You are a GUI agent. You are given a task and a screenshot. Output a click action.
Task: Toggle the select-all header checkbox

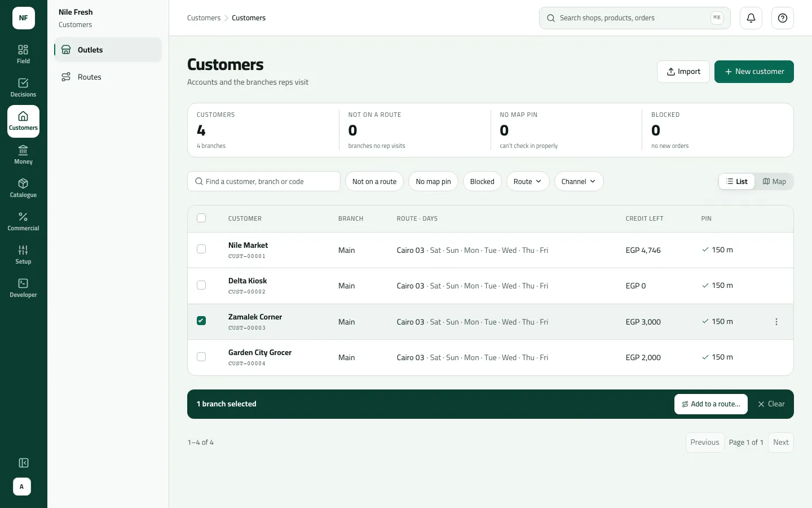pyautogui.click(x=201, y=218)
